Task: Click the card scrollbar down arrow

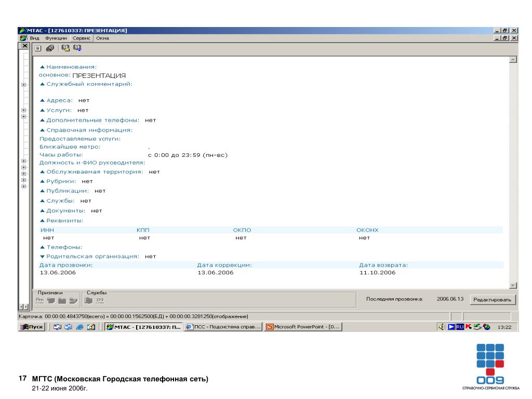Action: (513, 286)
